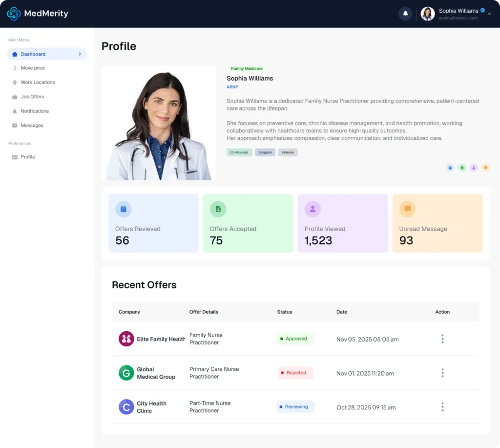
Task: Open Job Offers in the sidebar
Action: (32, 97)
